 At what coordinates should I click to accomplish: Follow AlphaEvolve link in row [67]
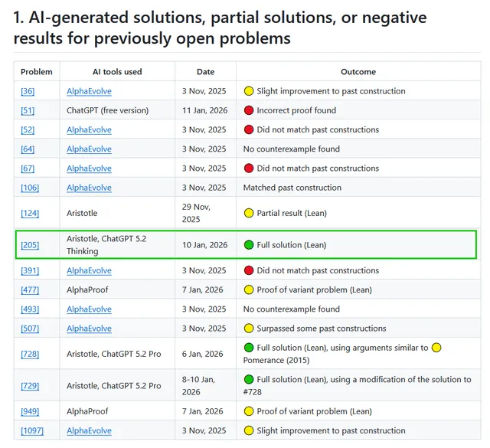click(x=89, y=168)
